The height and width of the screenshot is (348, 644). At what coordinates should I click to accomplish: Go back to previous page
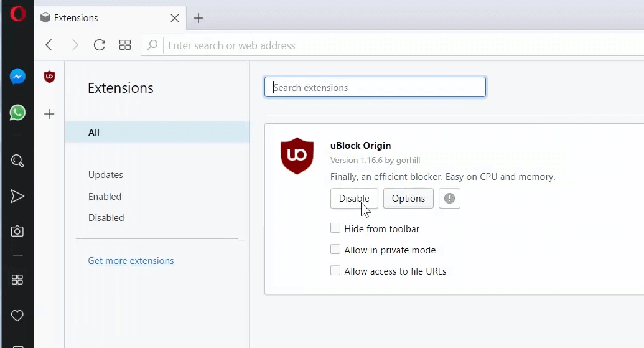tap(49, 45)
